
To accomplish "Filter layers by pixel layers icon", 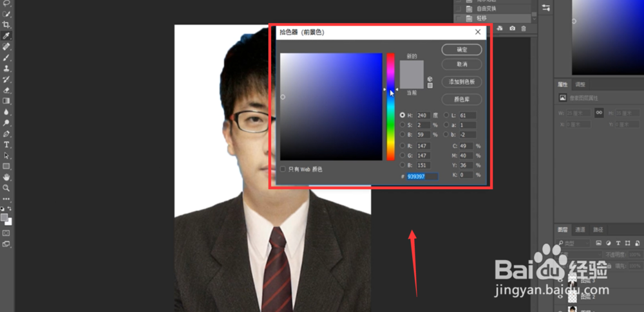I will 599,243.
